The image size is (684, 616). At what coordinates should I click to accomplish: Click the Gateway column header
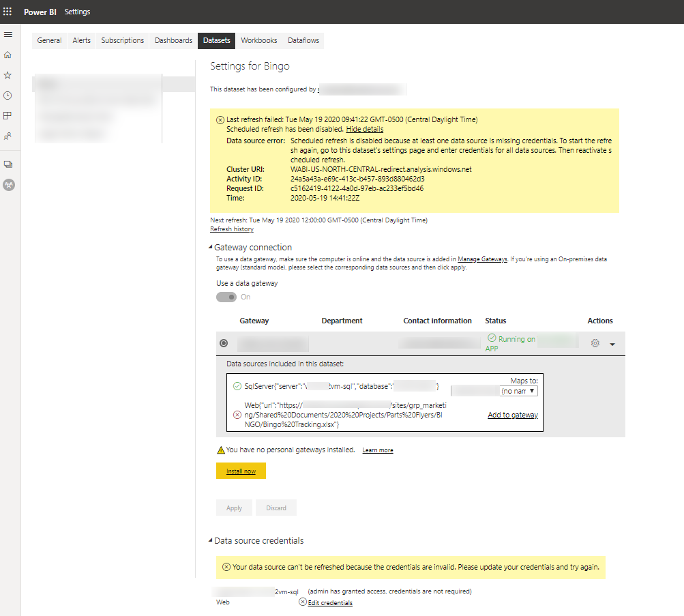pyautogui.click(x=254, y=321)
